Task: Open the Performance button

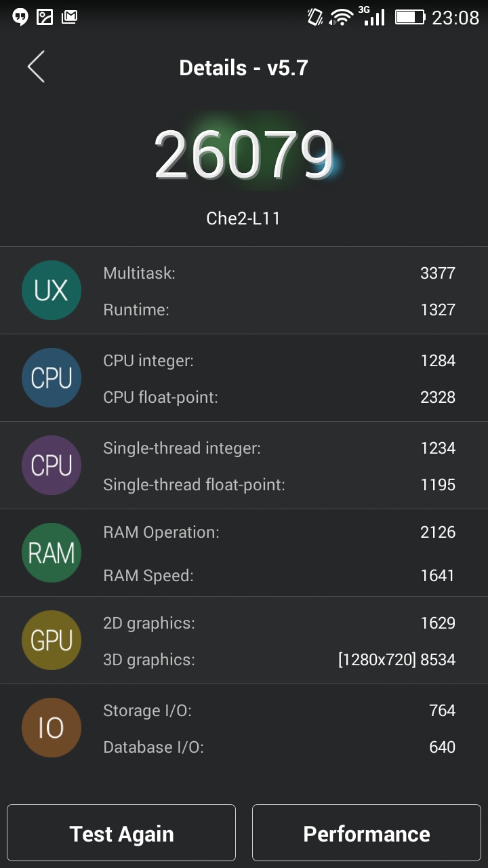Action: pos(367,833)
